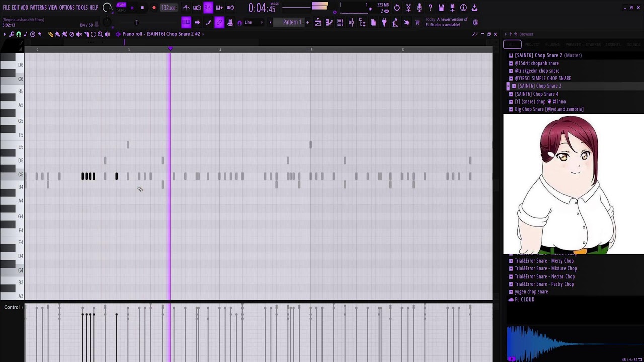
Task: Open the channel rack icon
Action: click(x=340, y=22)
